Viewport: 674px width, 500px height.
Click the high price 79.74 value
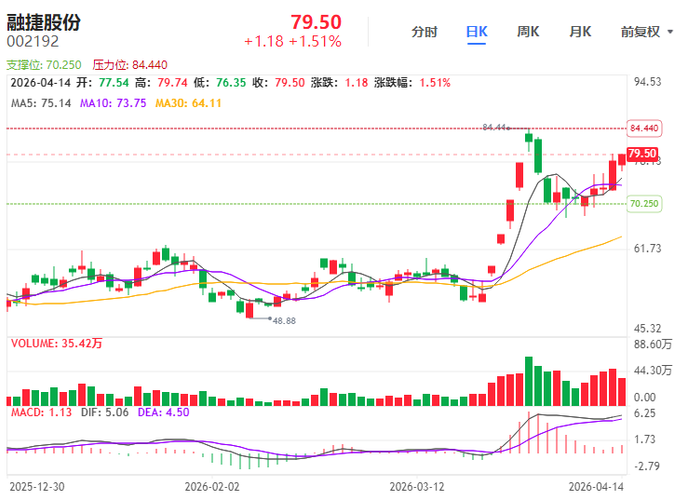coord(172,83)
